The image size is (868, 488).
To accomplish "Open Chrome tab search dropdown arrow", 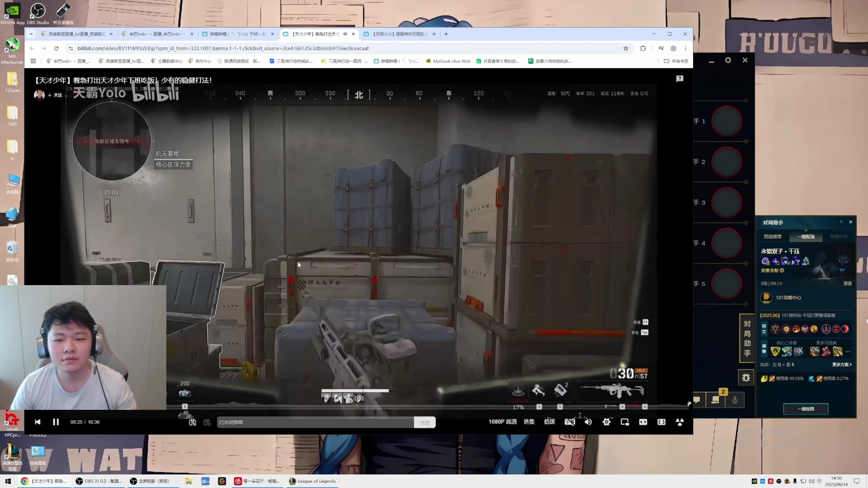I will 31,34.
